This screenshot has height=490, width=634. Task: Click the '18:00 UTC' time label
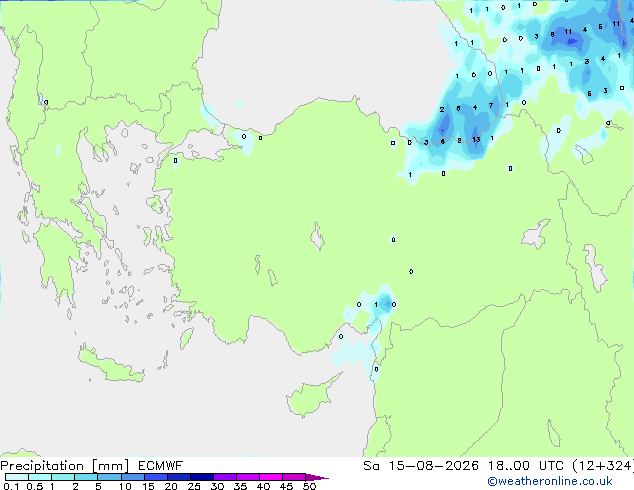tap(526, 466)
